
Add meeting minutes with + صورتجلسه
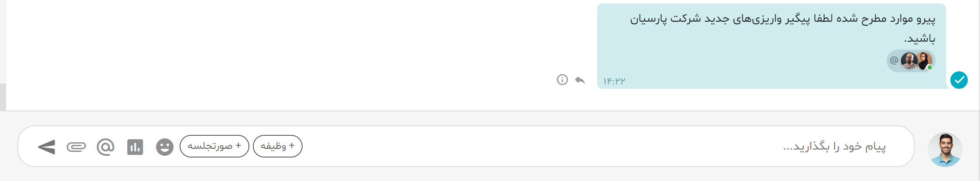[214, 146]
